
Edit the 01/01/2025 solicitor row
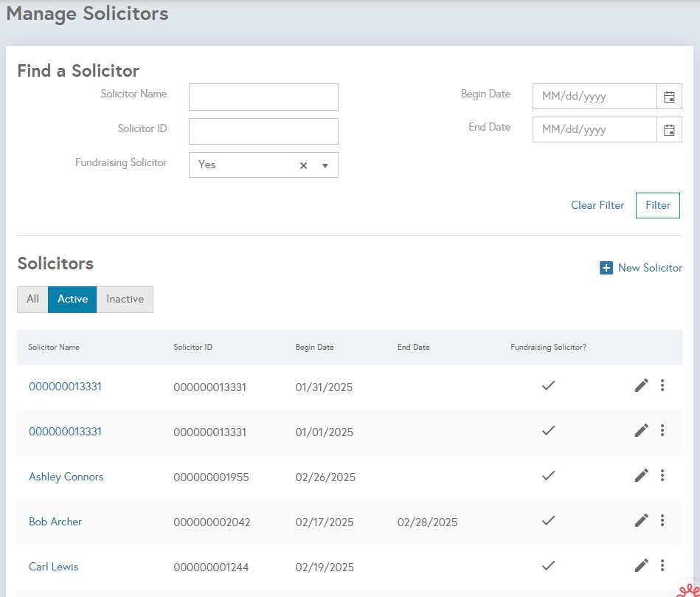[x=642, y=430]
